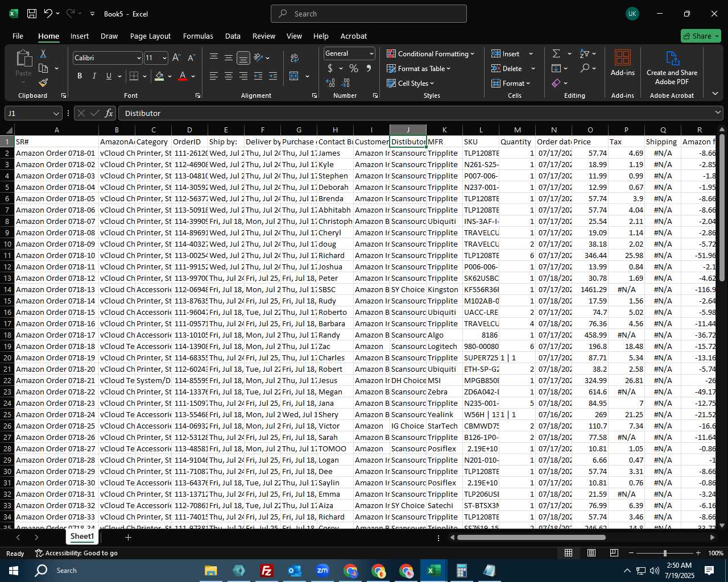
Task: Collapse the ribbon with chevron
Action: tap(715, 94)
